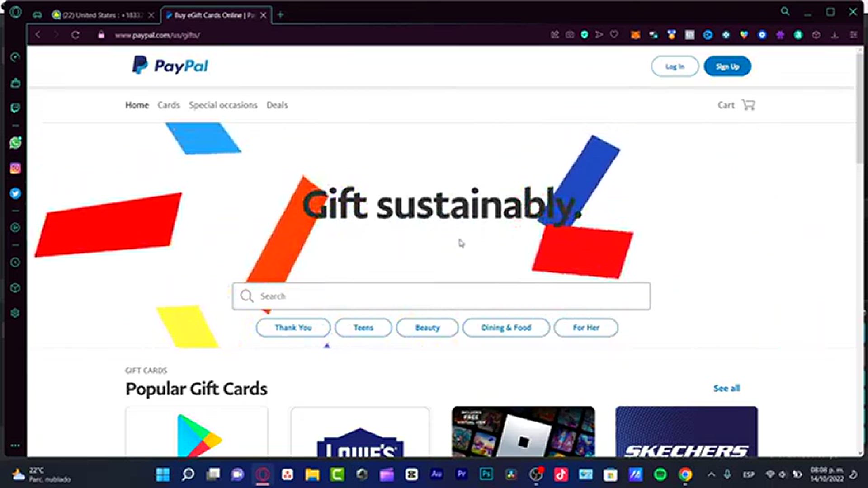This screenshot has width=868, height=488.
Task: Open the taskbar clock and date
Action: point(827,474)
